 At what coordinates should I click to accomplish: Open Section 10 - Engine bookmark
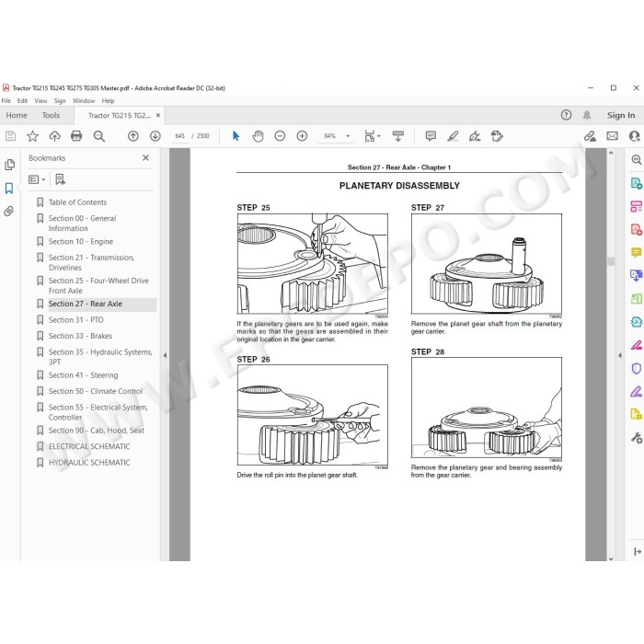point(81,241)
